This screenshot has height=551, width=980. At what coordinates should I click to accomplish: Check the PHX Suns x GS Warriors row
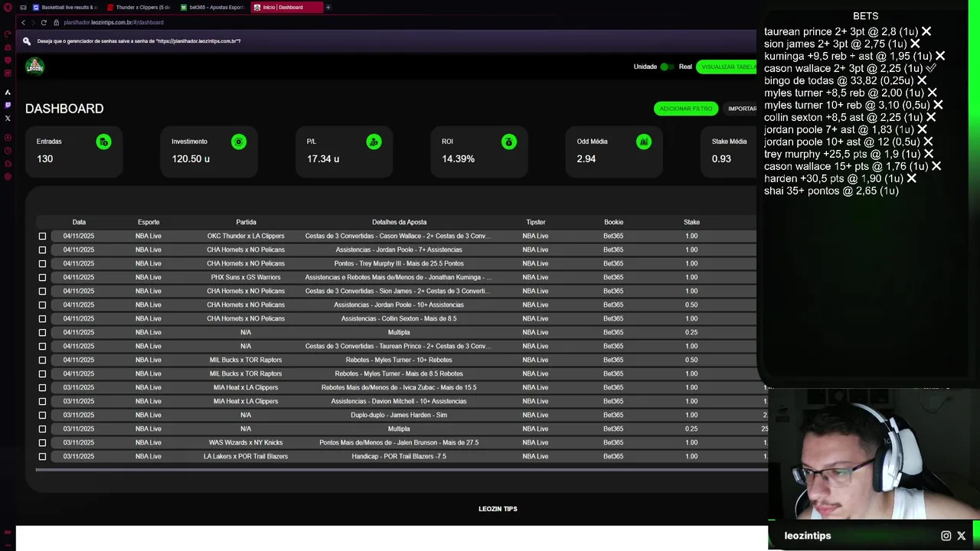point(42,278)
